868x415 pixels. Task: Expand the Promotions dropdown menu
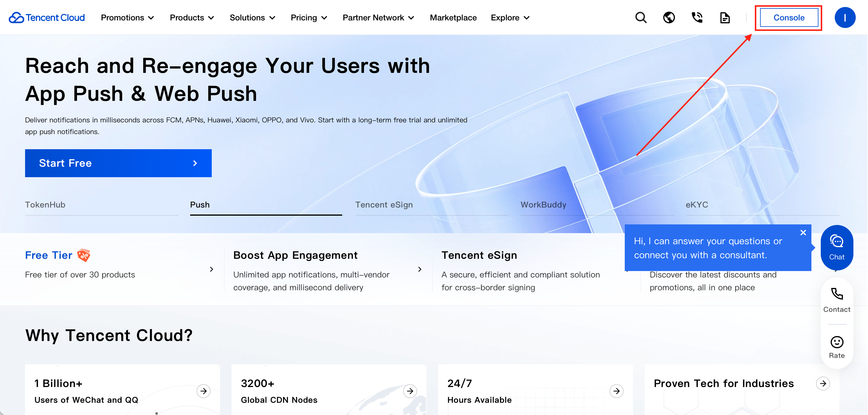coord(127,17)
